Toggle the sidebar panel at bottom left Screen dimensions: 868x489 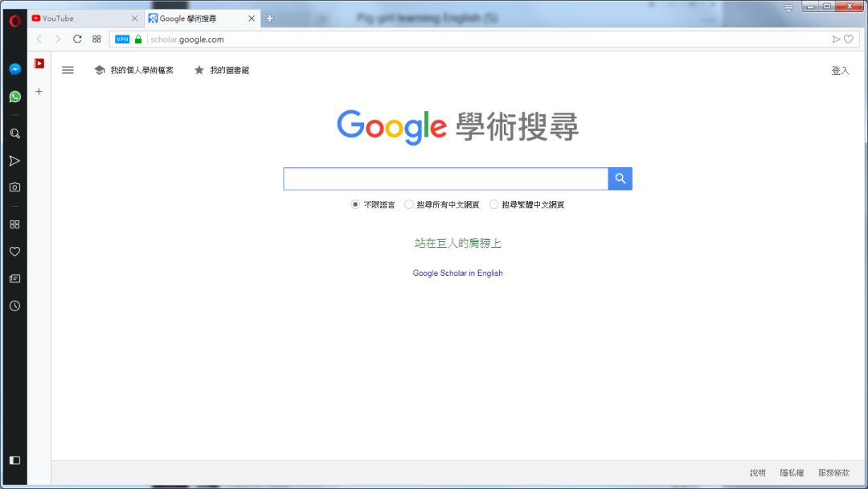click(x=15, y=460)
